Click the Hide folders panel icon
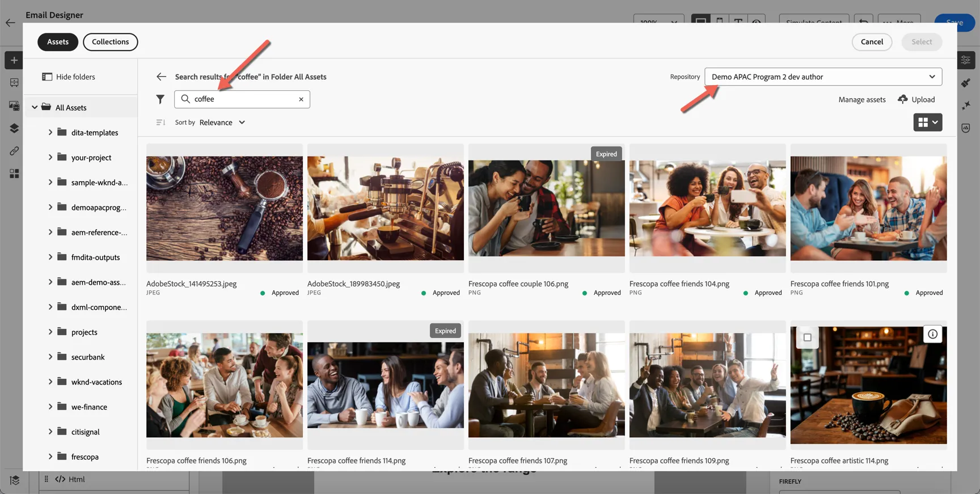 coord(47,77)
